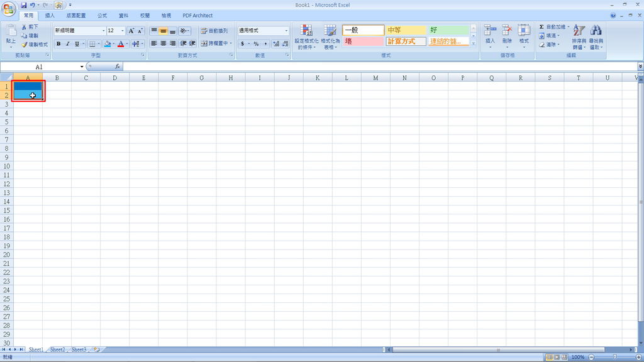Copy selected cells with 複製
This screenshot has width=644, height=362.
pos(30,36)
